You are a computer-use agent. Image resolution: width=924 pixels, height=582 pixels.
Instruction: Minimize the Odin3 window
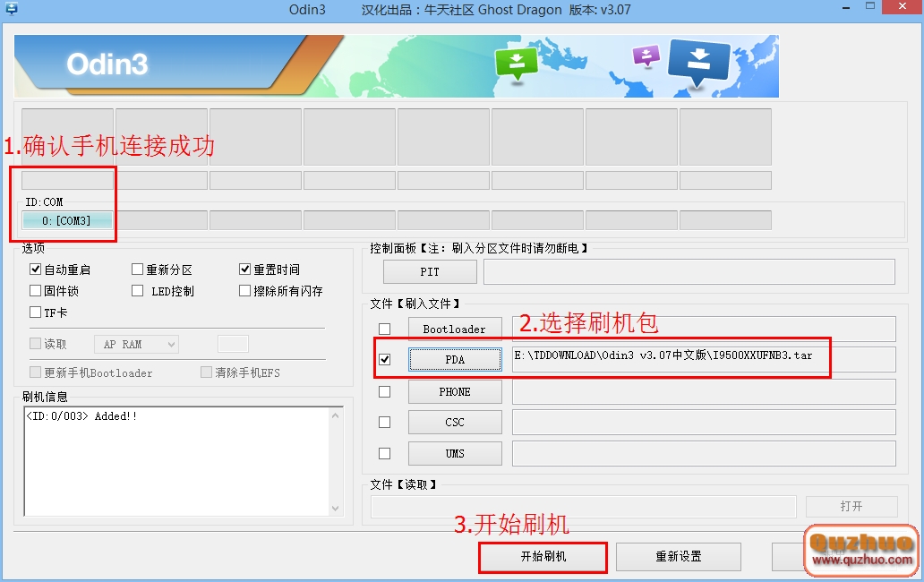point(845,8)
